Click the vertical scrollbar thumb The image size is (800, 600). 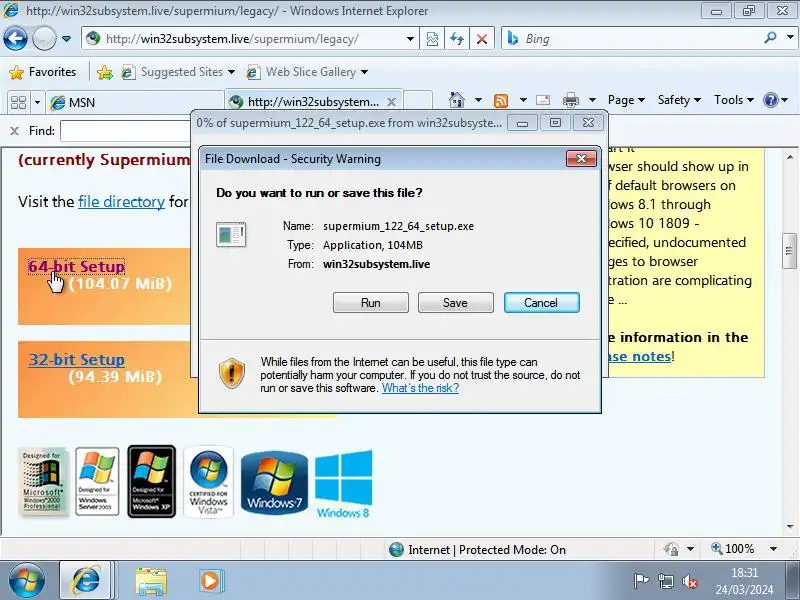pos(789,251)
